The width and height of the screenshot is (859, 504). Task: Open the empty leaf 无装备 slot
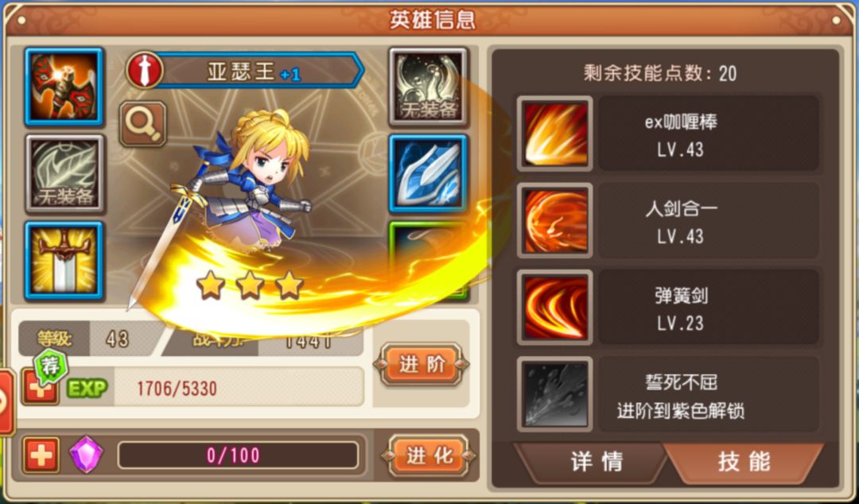[x=64, y=173]
